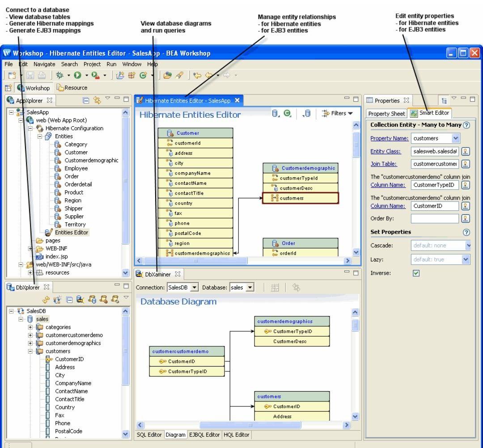This screenshot has height=448, width=483.
Task: Click the help icon next to Set Properties
Action: pyautogui.click(x=466, y=232)
